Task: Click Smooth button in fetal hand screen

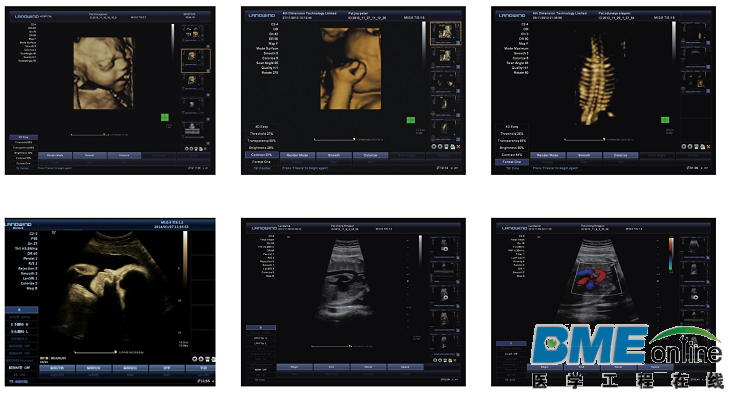Action: pos(334,155)
